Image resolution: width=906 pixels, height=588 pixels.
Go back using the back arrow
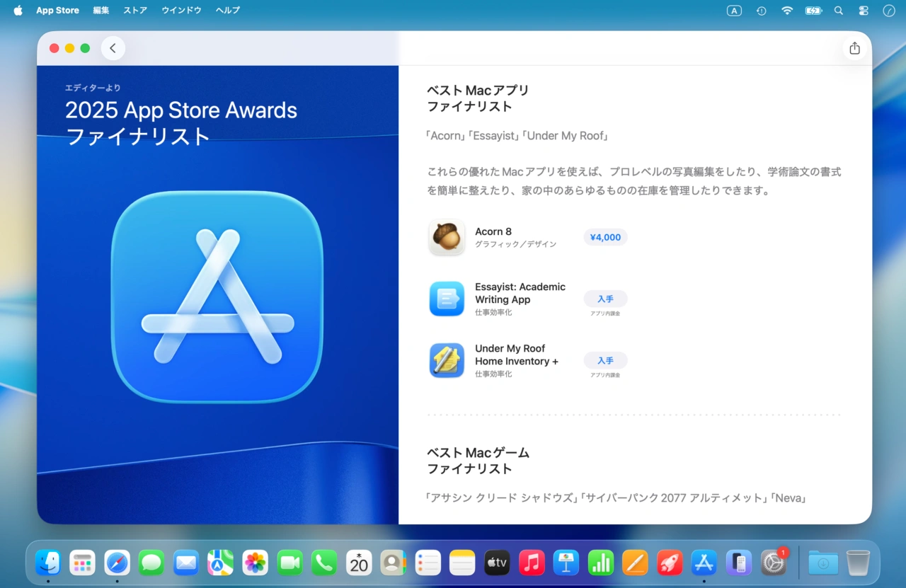[x=113, y=47]
